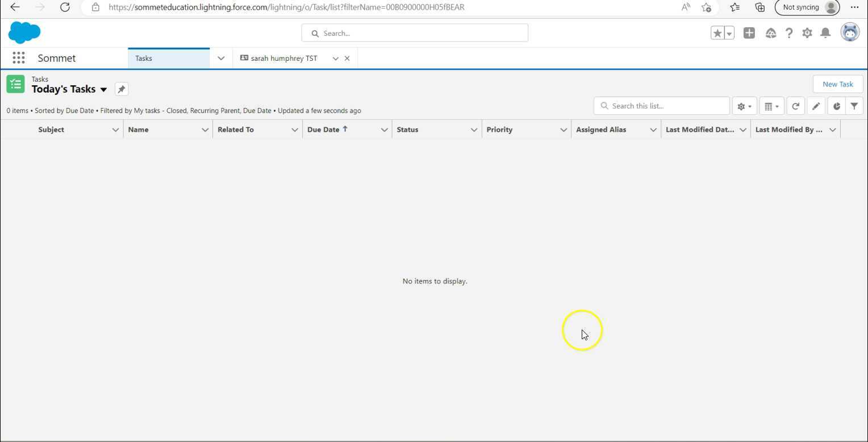Open the Display As layout picker
Viewport: 868px width, 442px height.
(771, 106)
